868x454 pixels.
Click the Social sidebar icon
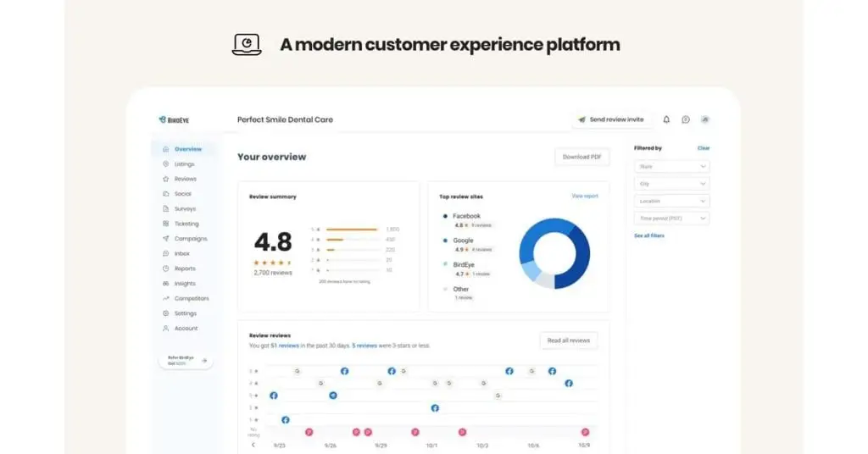pos(165,194)
